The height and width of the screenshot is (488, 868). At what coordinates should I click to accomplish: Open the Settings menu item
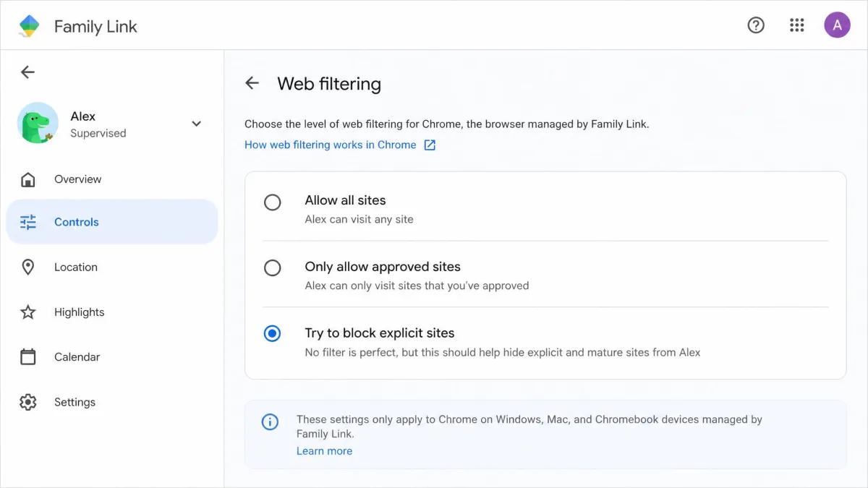click(x=112, y=402)
